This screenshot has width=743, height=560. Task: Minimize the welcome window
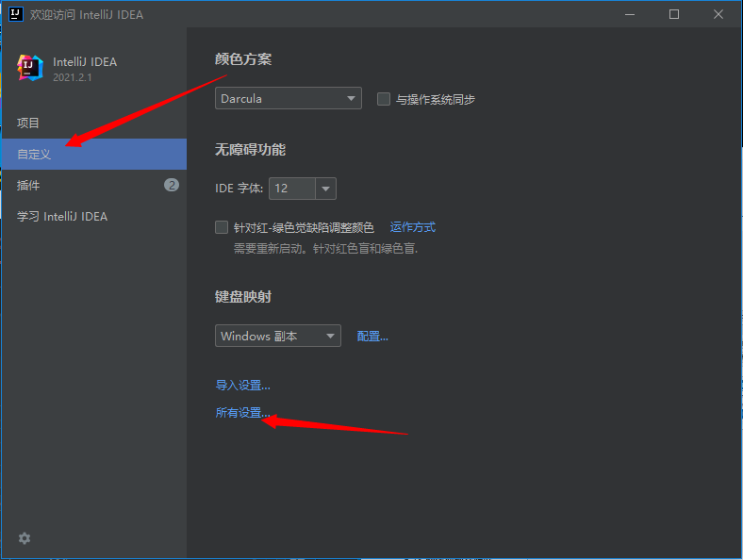coord(630,14)
